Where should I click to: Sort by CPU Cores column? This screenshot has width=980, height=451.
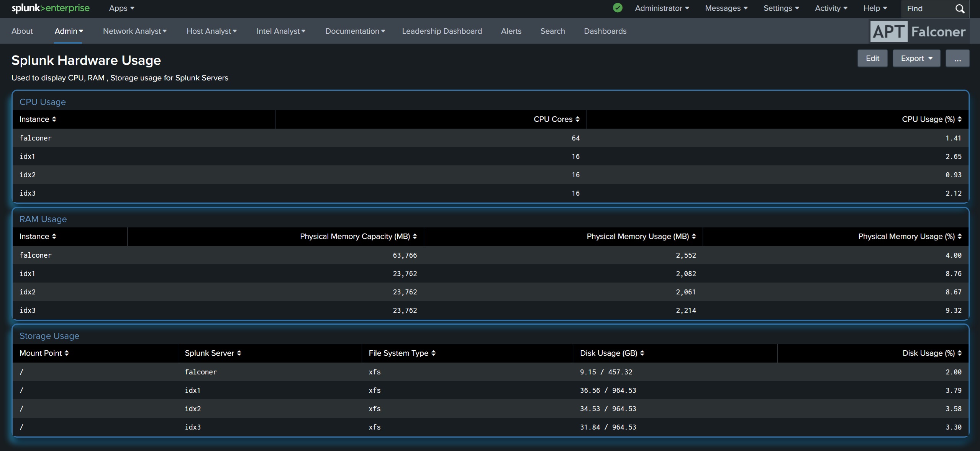[556, 119]
